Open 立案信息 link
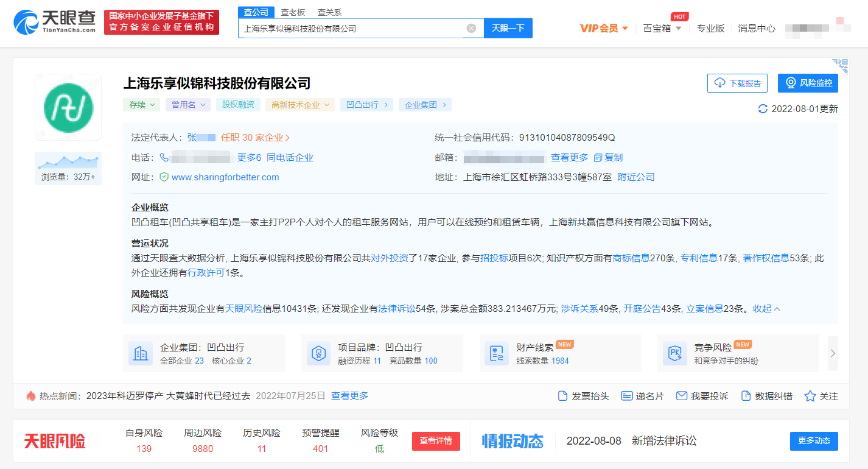The height and width of the screenshot is (469, 868). (705, 309)
